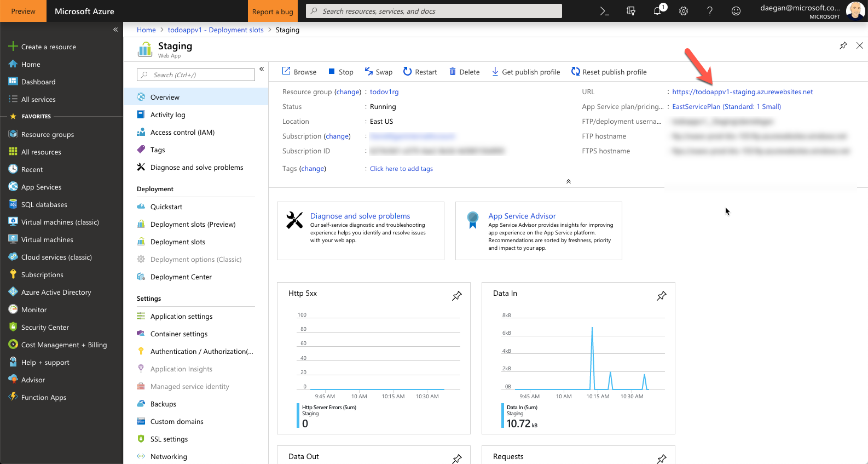
Task: Open Resource groups favorite
Action: (61, 134)
